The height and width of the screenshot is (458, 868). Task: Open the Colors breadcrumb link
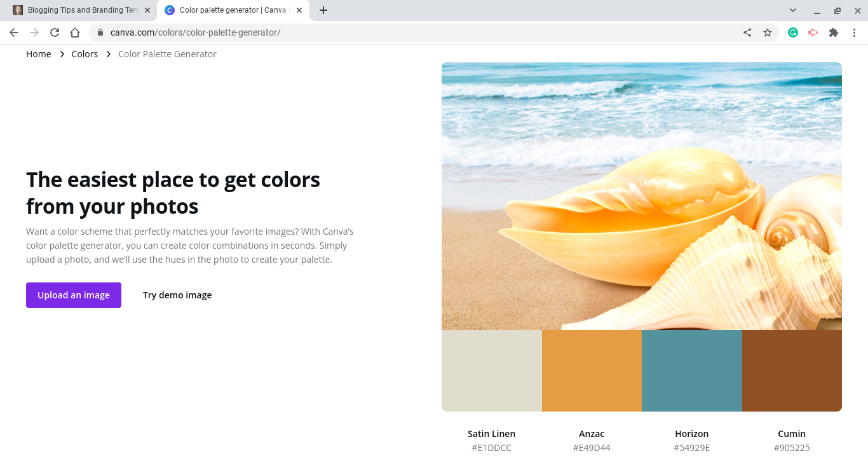[85, 54]
